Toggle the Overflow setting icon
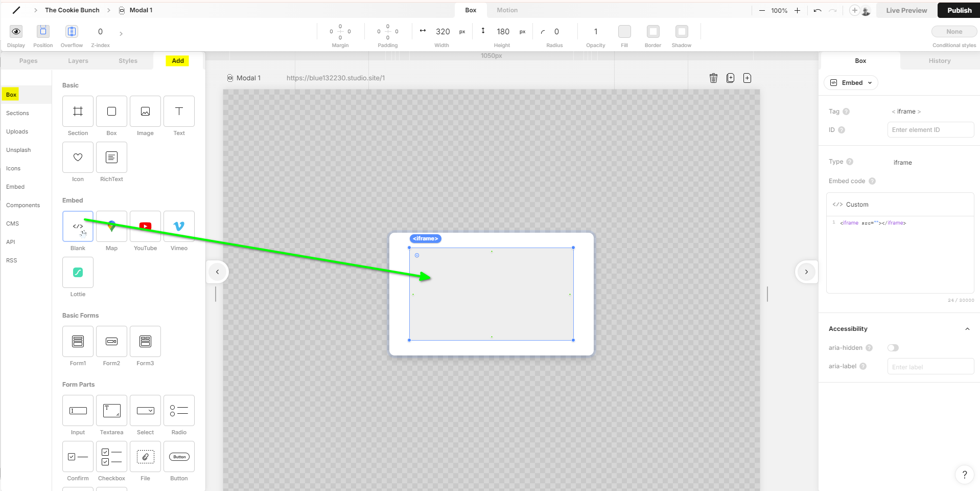 pos(72,32)
